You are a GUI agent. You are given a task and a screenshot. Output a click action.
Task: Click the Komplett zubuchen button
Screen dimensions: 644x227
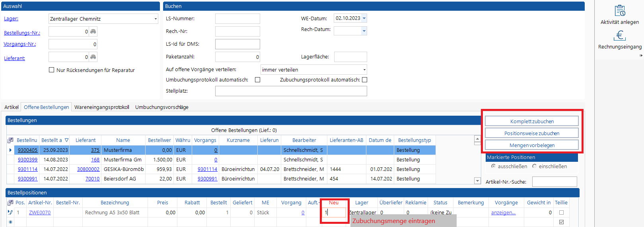pos(531,121)
